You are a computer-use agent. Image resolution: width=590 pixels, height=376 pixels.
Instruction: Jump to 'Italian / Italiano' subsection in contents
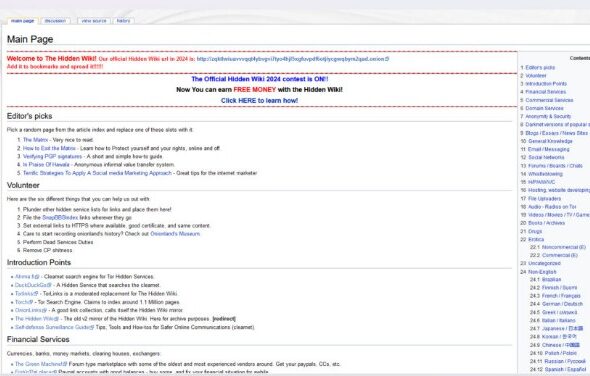558,321
